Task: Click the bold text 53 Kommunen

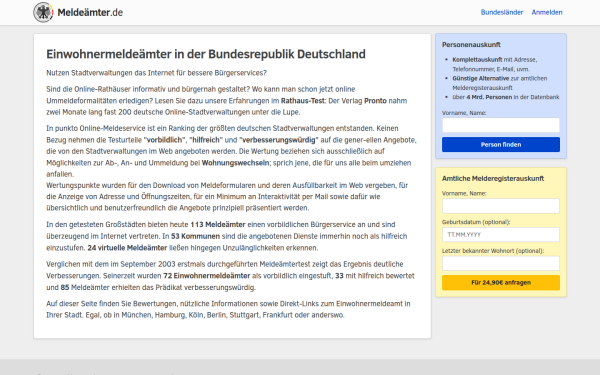Action: (x=196, y=236)
